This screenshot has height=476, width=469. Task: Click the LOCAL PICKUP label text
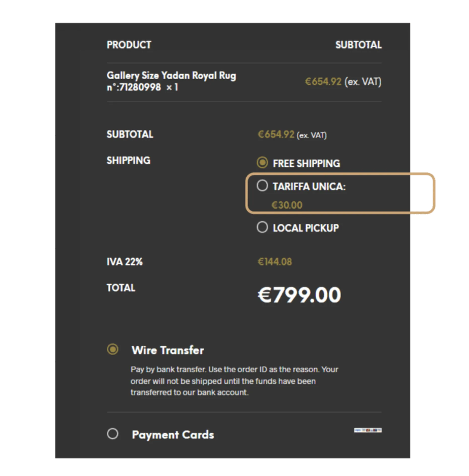point(306,228)
